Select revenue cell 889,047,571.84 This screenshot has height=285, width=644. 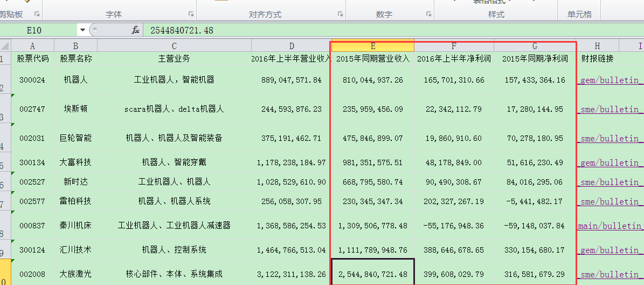tap(291, 80)
